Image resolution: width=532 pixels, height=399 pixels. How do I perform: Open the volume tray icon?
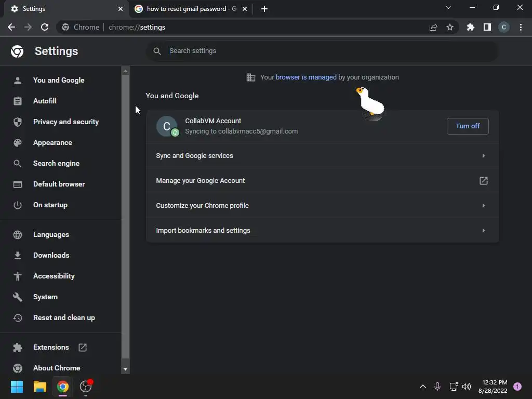click(467, 387)
